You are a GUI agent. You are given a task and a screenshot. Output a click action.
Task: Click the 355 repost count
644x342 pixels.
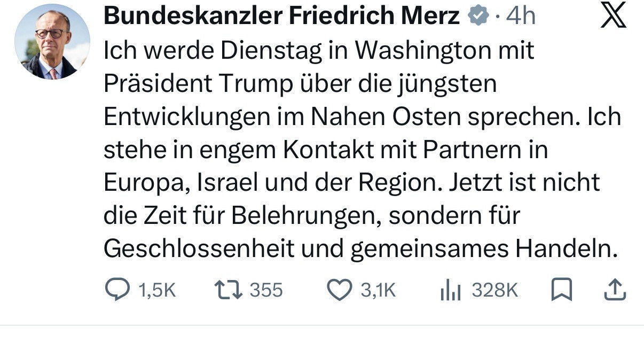coord(266,290)
